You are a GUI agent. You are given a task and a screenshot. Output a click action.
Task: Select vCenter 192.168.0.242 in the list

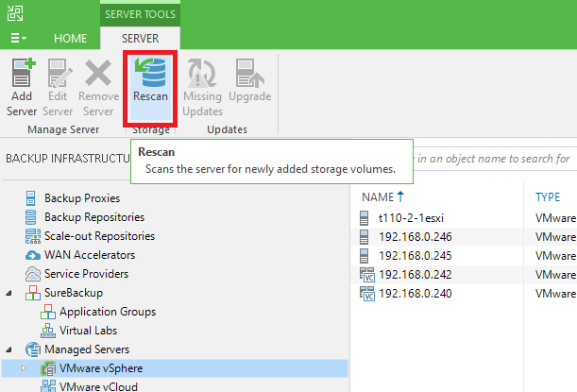(464, 275)
